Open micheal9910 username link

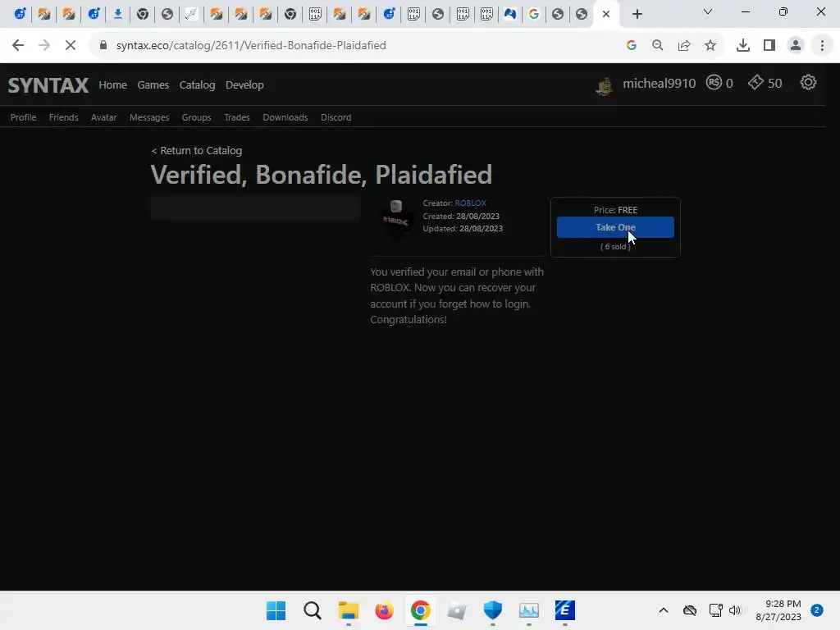(659, 84)
